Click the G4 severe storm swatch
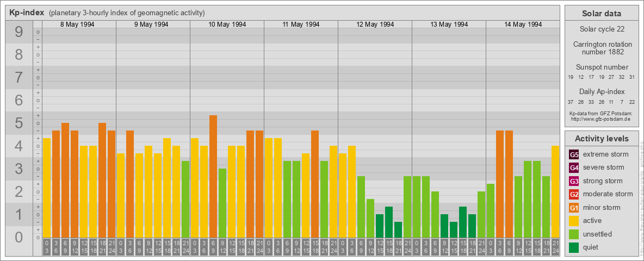The height and width of the screenshot is (261, 644). (574, 167)
